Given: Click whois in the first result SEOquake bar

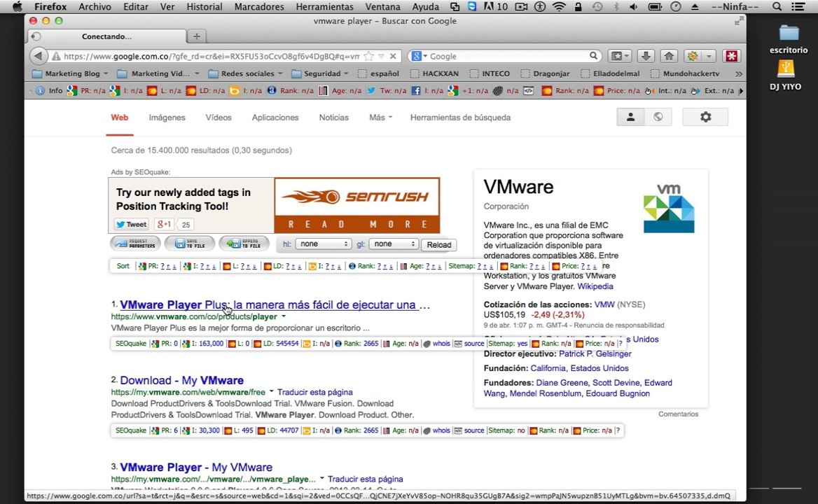Looking at the screenshot, I should pos(441,344).
